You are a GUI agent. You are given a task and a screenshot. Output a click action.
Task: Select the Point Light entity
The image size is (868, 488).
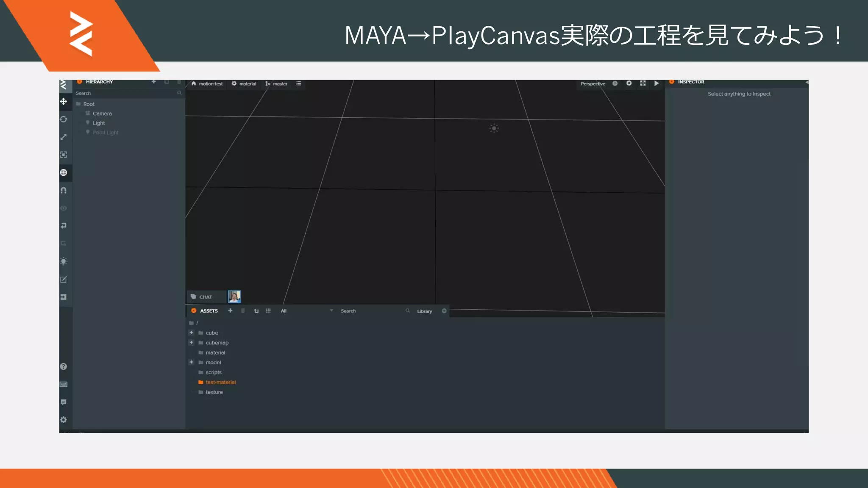106,133
